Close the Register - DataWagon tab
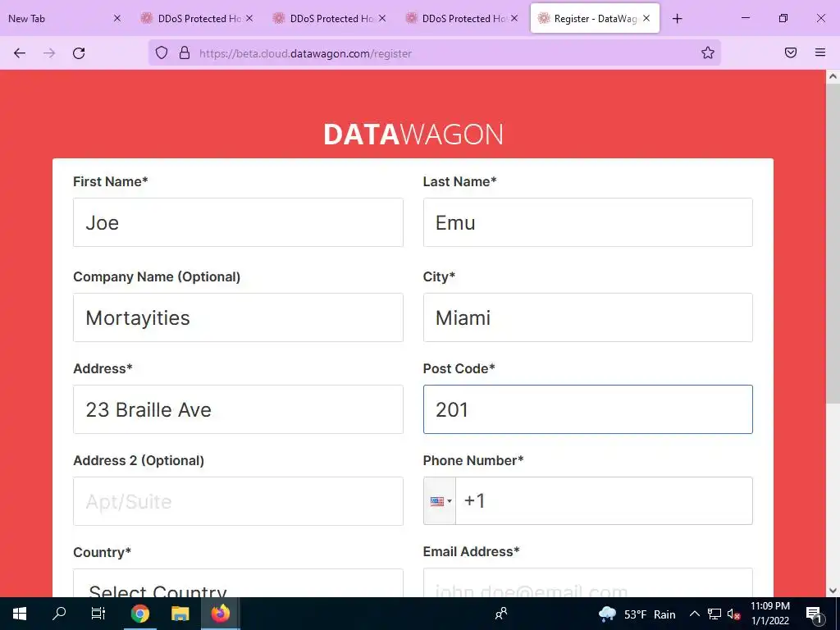Image resolution: width=840 pixels, height=630 pixels. (646, 18)
